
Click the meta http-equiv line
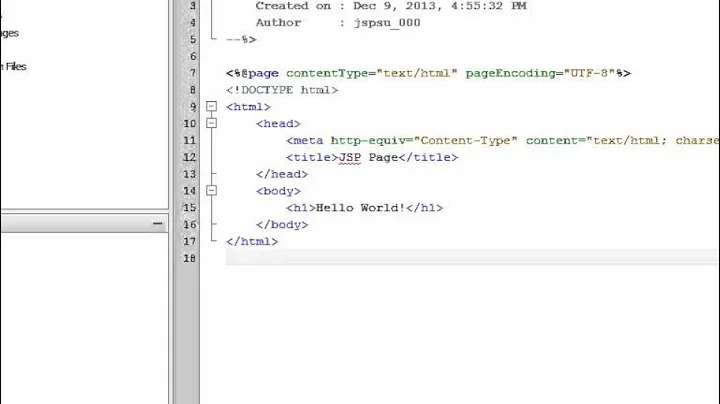[x=502, y=140]
